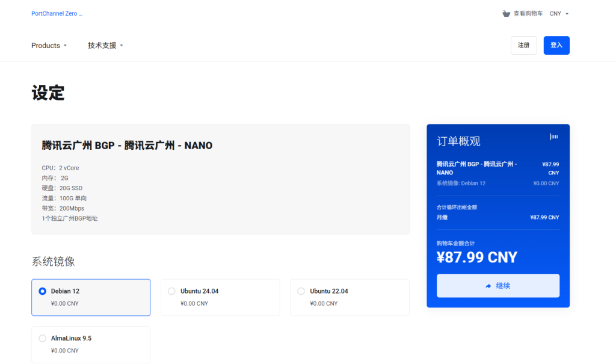Pick the Ubuntu 22.04 radio button
Viewport: 616px width, 364px height.
pyautogui.click(x=301, y=291)
